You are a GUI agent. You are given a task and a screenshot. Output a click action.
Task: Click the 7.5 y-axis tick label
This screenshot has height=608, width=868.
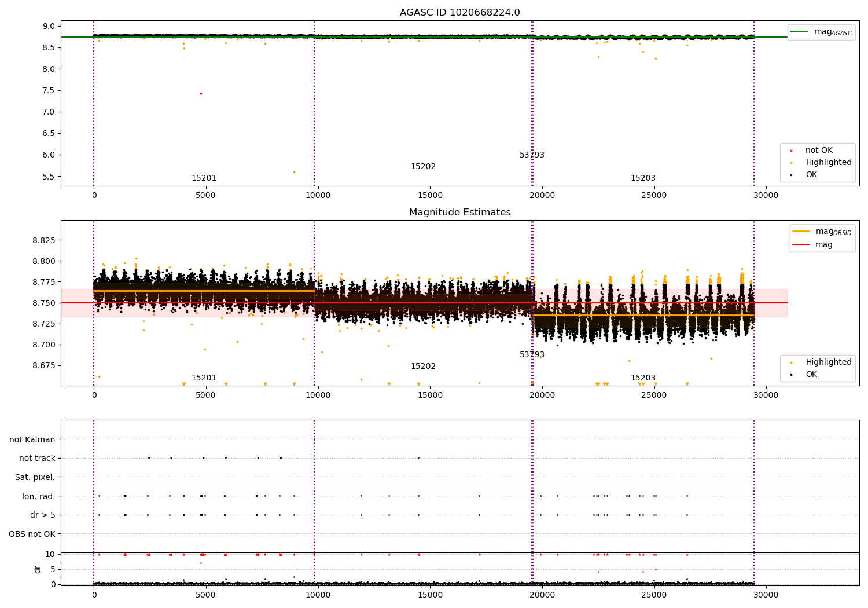point(49,91)
